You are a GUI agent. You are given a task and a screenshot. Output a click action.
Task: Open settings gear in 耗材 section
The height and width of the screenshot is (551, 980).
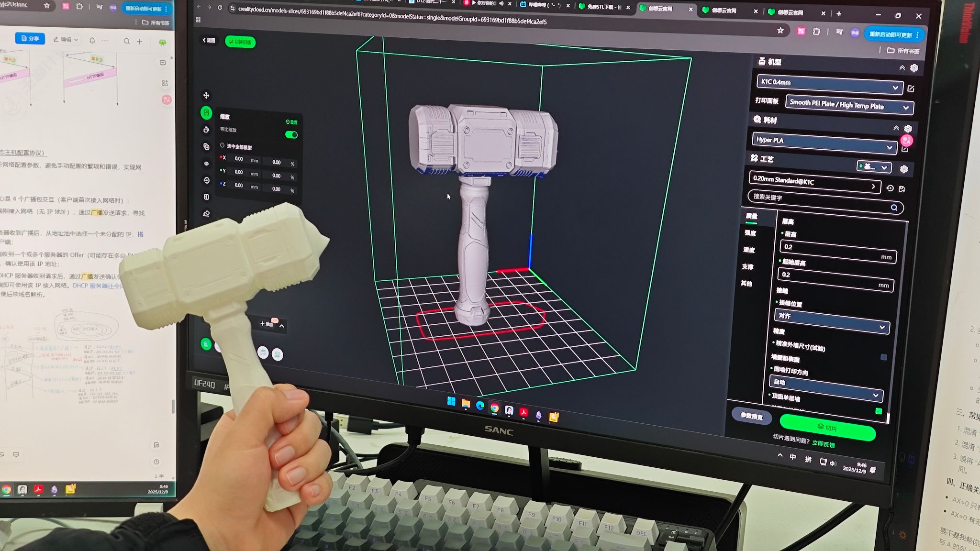(x=908, y=129)
